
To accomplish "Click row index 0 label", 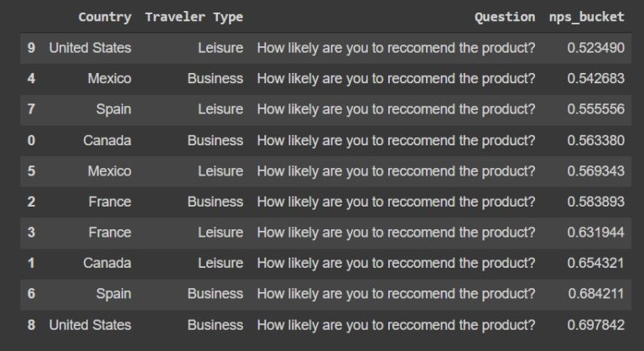I will click(31, 140).
